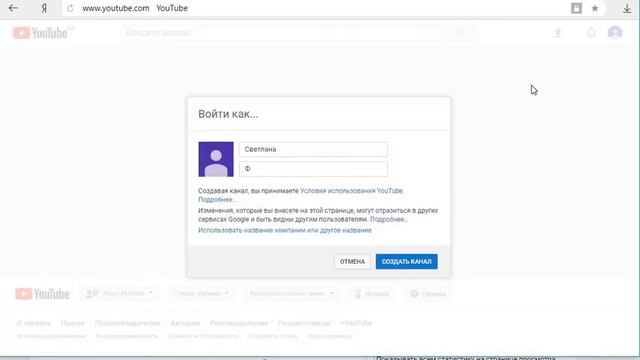Go back with the browser back arrow
640x360 pixels.
click(13, 8)
